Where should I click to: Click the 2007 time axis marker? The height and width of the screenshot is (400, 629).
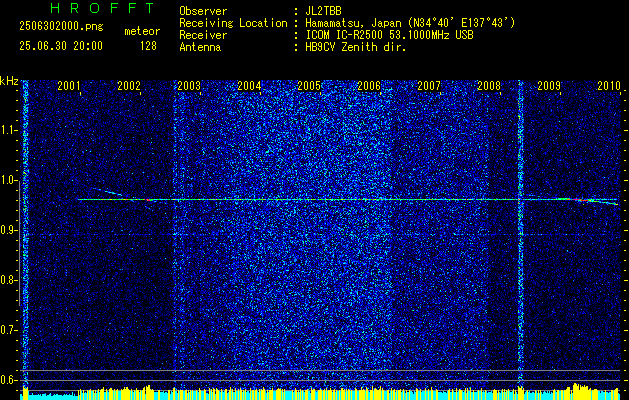click(429, 86)
